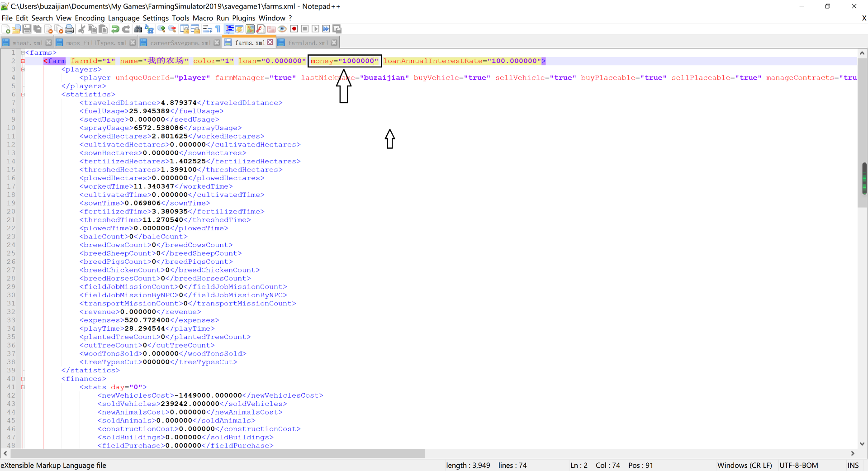Screen dimensions: 868x471
Task: Click the Replace toolbar icon
Action: [x=149, y=29]
